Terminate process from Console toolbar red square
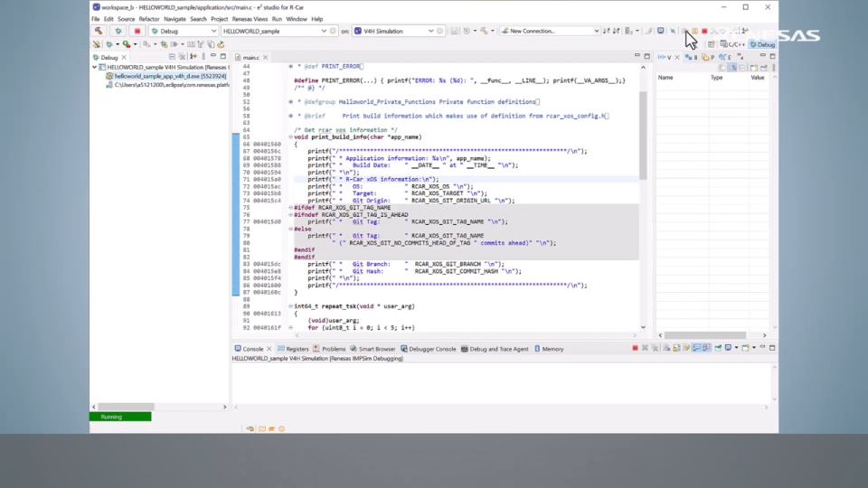 click(635, 348)
